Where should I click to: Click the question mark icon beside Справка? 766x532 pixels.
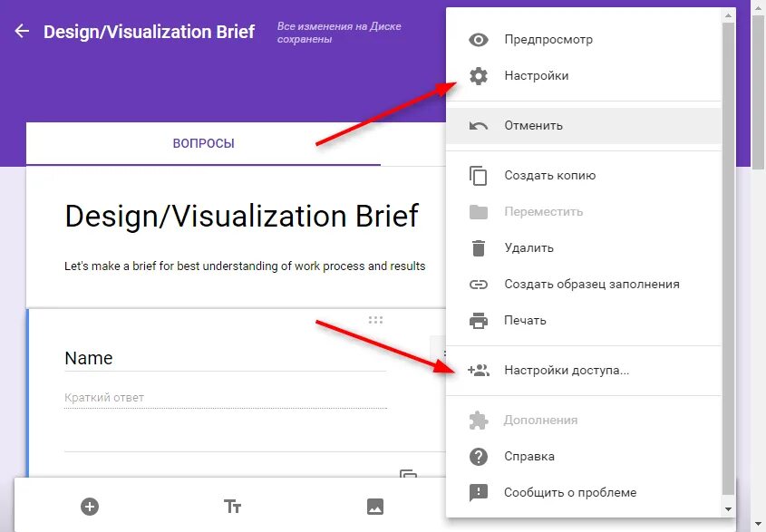coord(479,456)
